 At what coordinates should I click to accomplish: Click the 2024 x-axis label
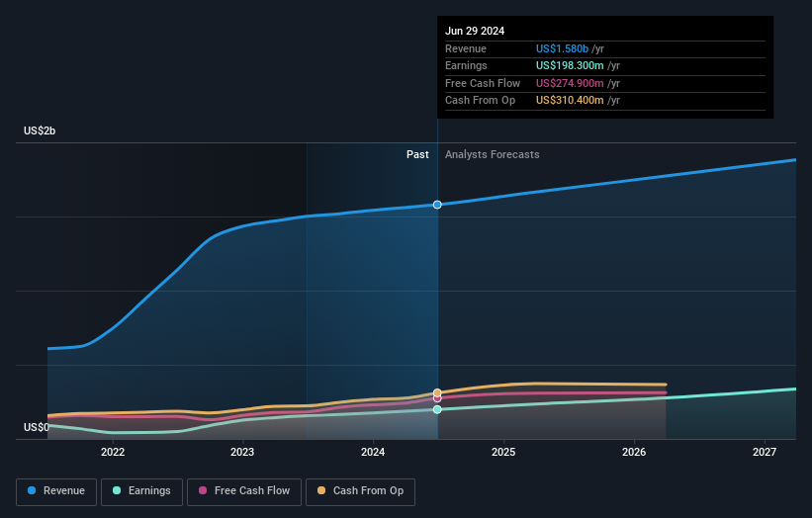pyautogui.click(x=373, y=453)
